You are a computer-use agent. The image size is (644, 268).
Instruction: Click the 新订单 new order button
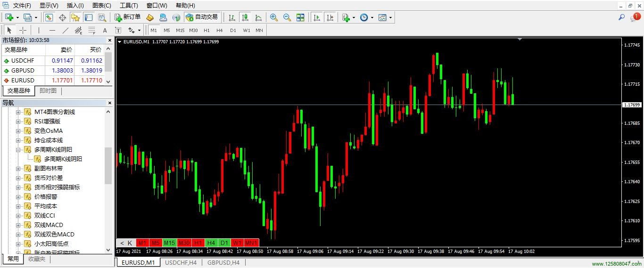click(x=128, y=17)
